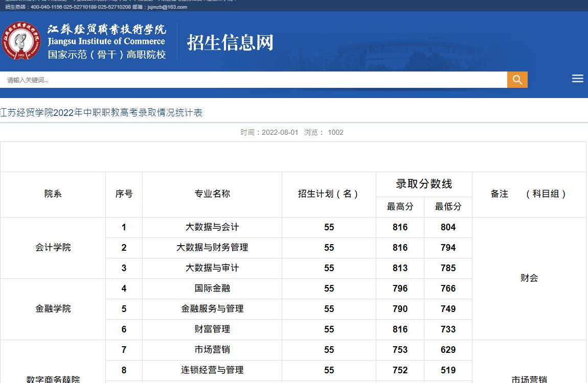Screen dimensions: 588x383
Task: Select the 金融服务与管理 major cell
Action: tap(212, 309)
